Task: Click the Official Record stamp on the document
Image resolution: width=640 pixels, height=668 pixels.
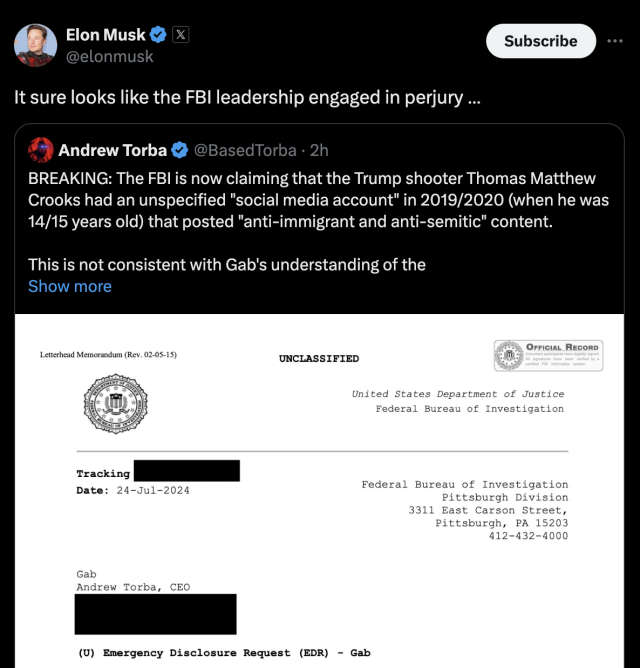Action: pos(548,355)
